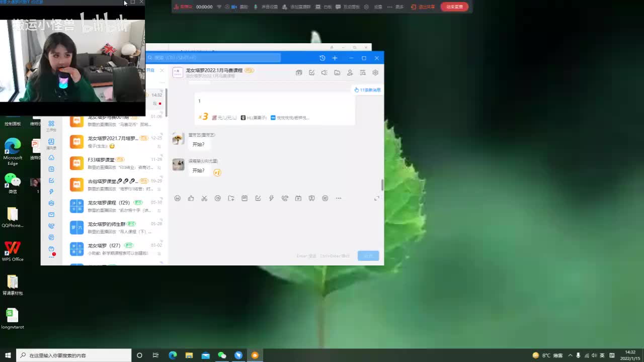Open the workbench grid icon in sidebar
Viewport: 644px width, 362px height.
pos(51,126)
